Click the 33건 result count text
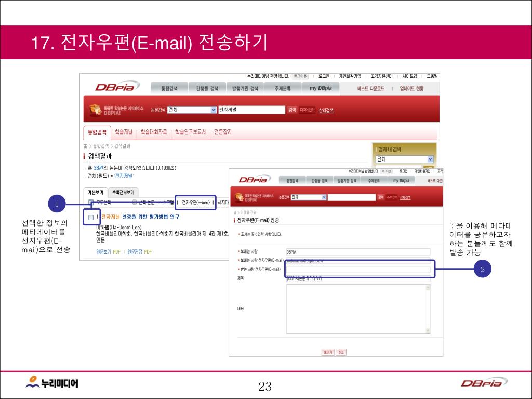 click(98, 168)
